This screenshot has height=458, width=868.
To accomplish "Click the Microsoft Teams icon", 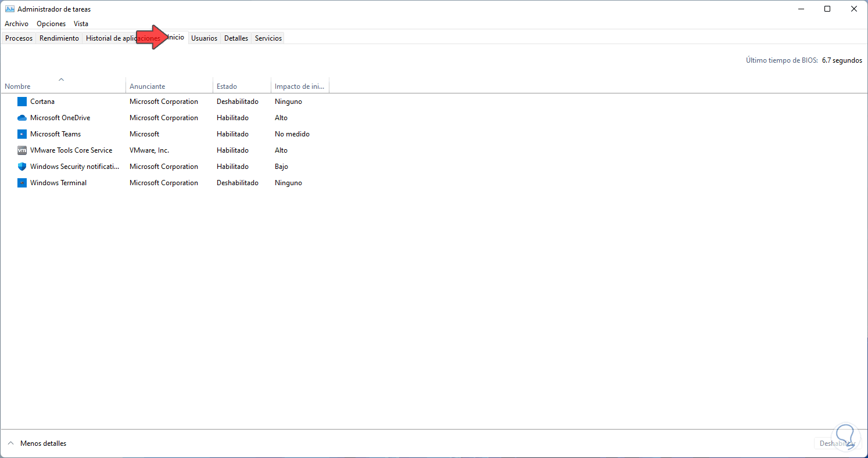I will tap(22, 134).
